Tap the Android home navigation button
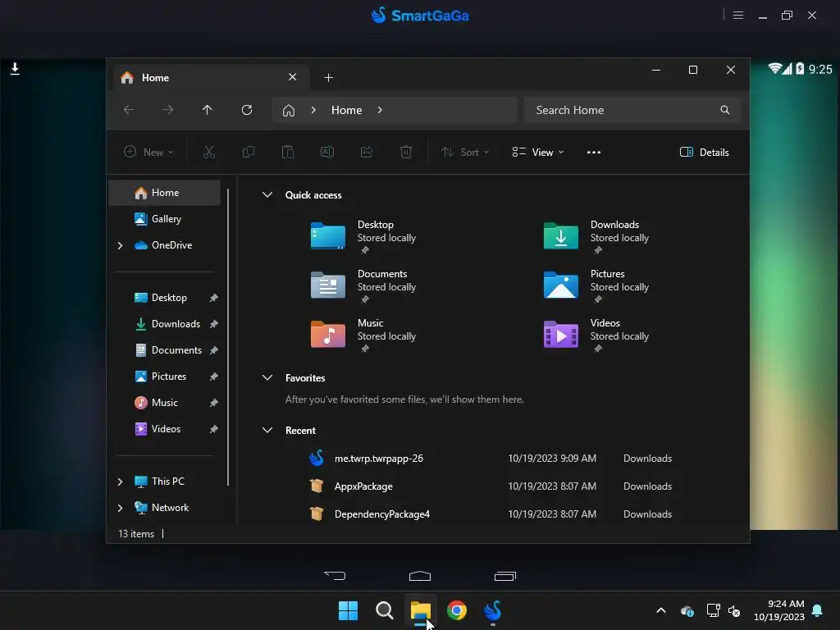The height and width of the screenshot is (630, 840). click(420, 576)
